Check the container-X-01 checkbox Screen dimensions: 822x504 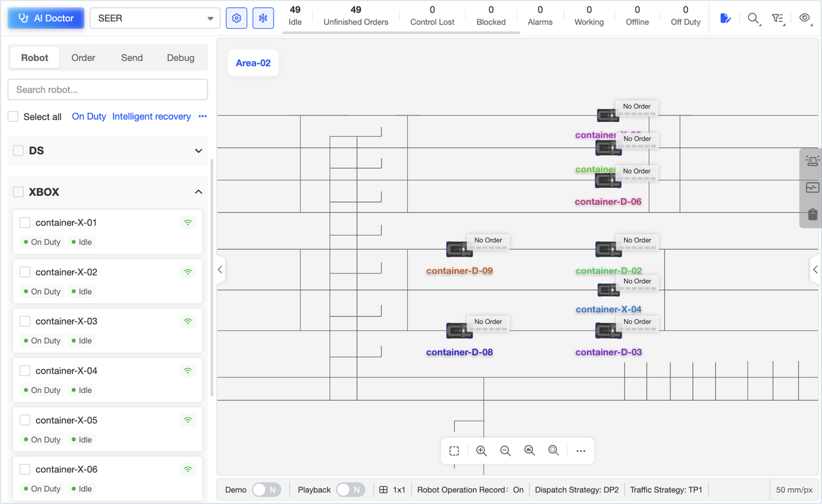(25, 223)
